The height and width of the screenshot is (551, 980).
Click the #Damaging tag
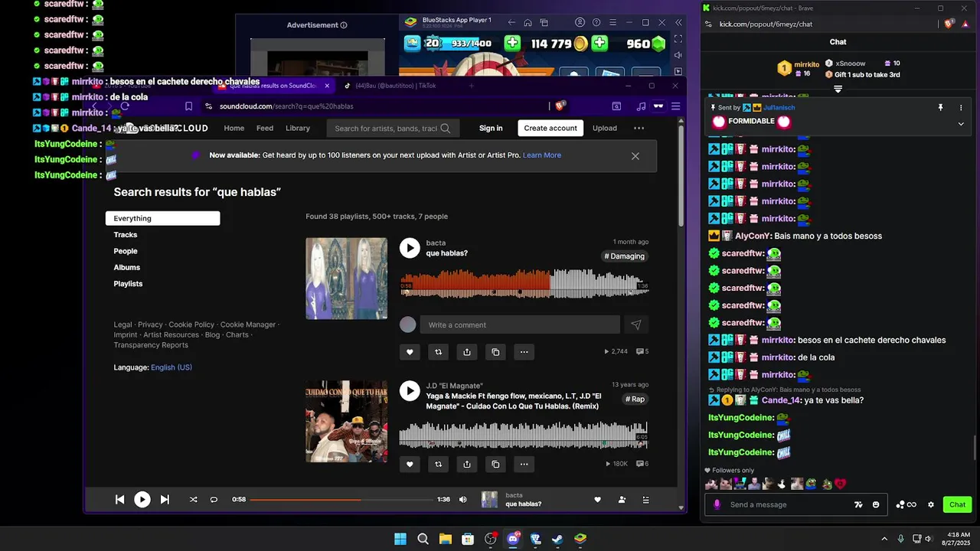point(625,256)
